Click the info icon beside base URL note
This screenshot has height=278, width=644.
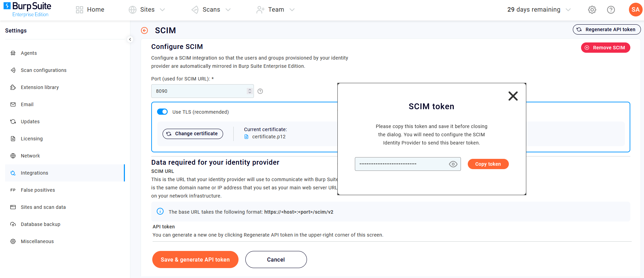pos(160,211)
